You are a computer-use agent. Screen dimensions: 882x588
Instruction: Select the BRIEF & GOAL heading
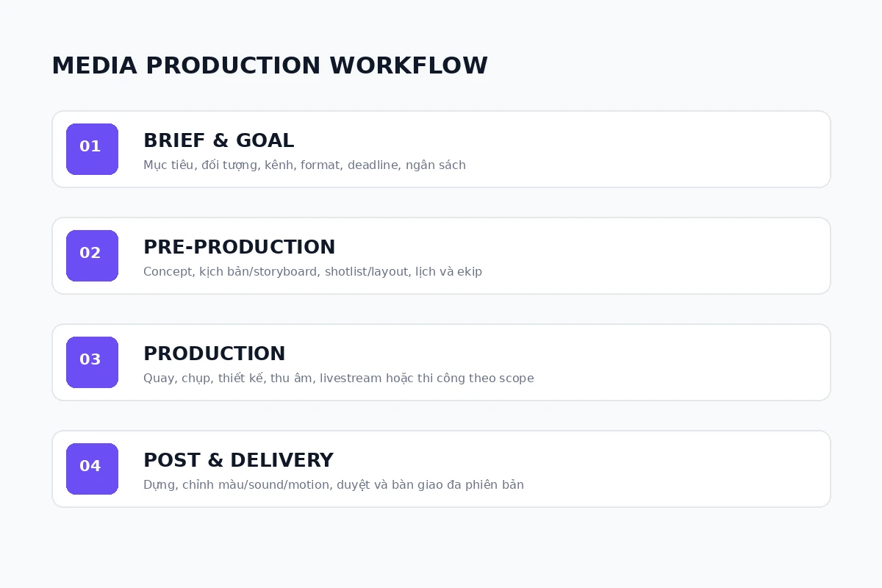click(x=218, y=140)
